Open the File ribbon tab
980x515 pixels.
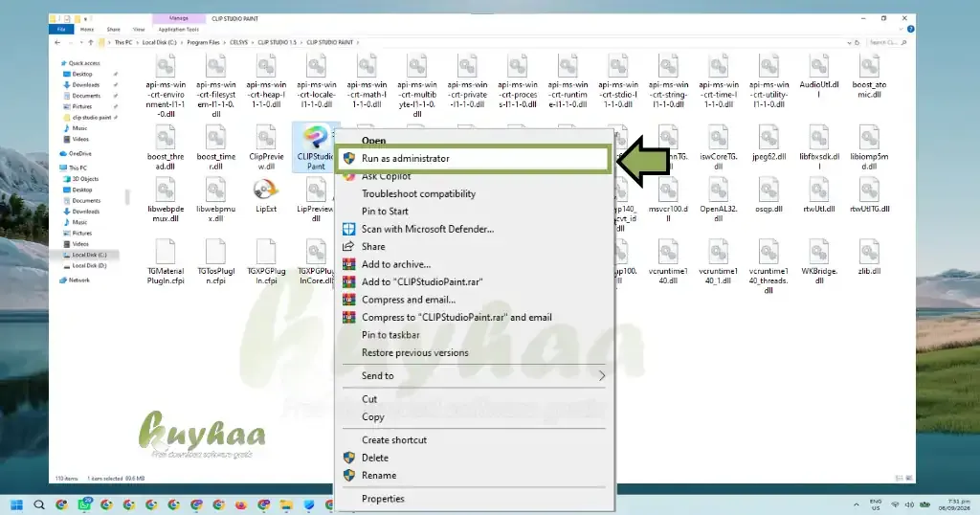point(61,30)
